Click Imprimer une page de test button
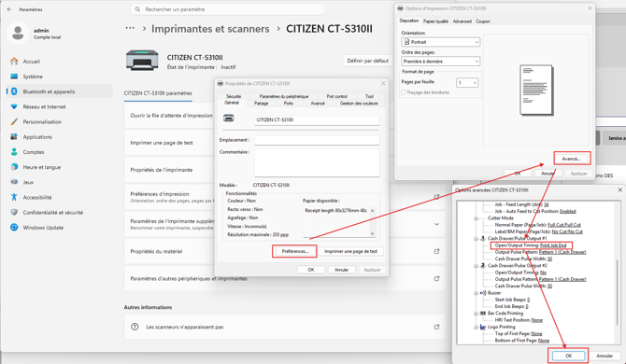Viewport: 626px width, 364px height. [350, 251]
